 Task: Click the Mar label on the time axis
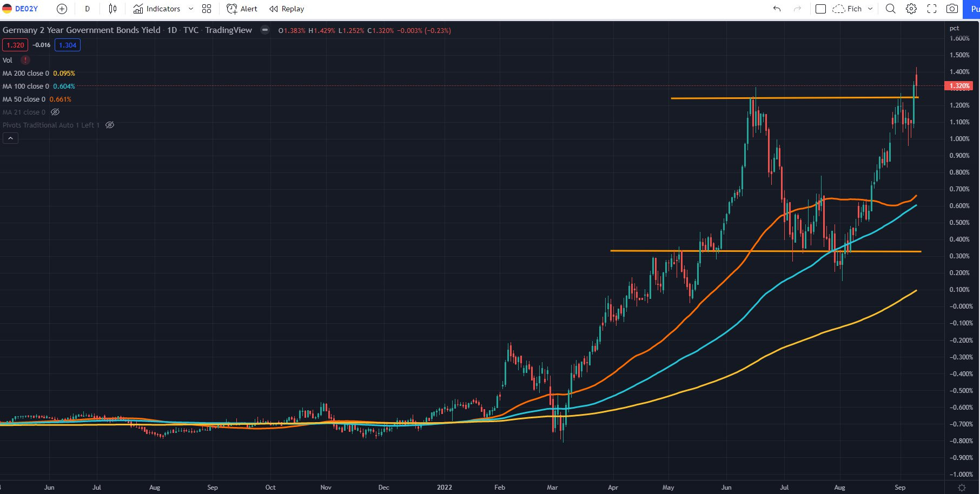pyautogui.click(x=552, y=488)
